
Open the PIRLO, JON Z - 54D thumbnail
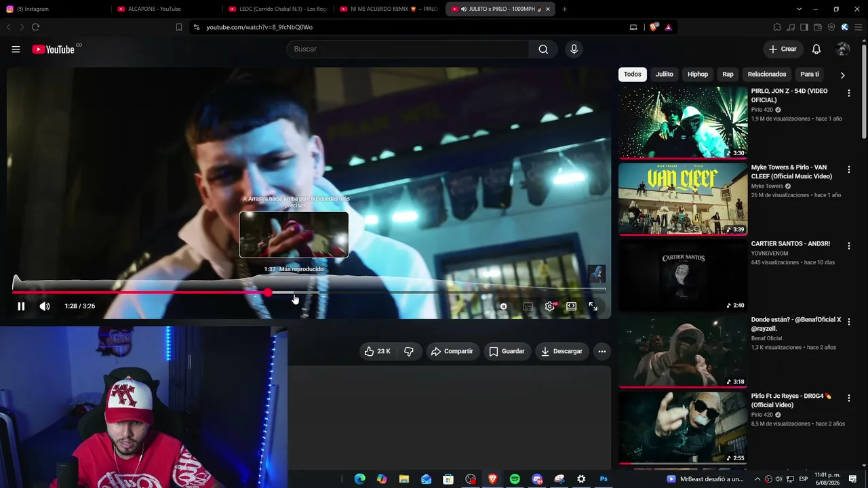coord(683,123)
